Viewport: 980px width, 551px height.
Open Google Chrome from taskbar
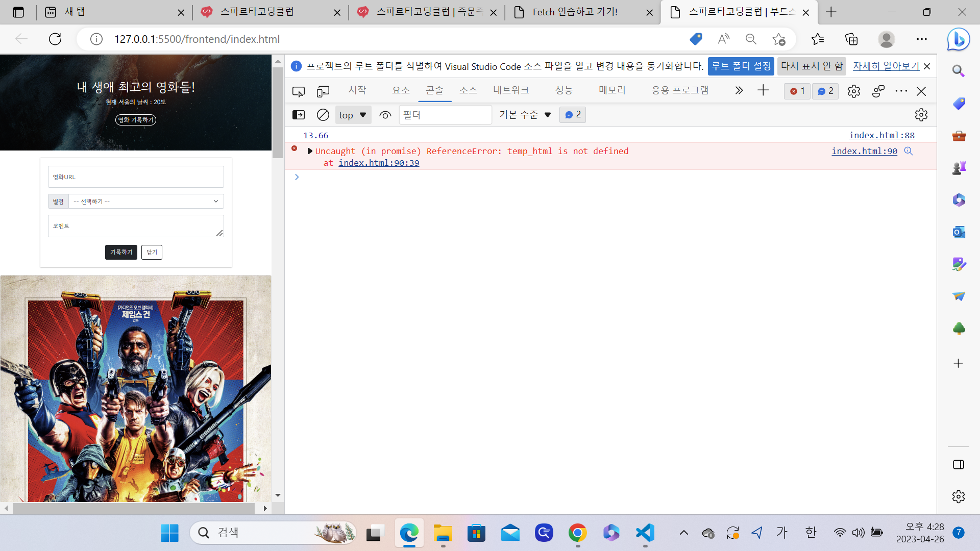578,533
